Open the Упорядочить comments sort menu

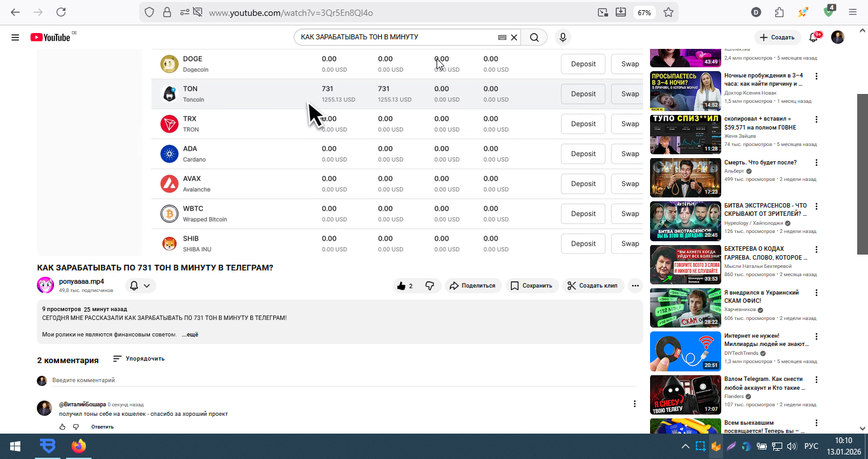pos(139,359)
